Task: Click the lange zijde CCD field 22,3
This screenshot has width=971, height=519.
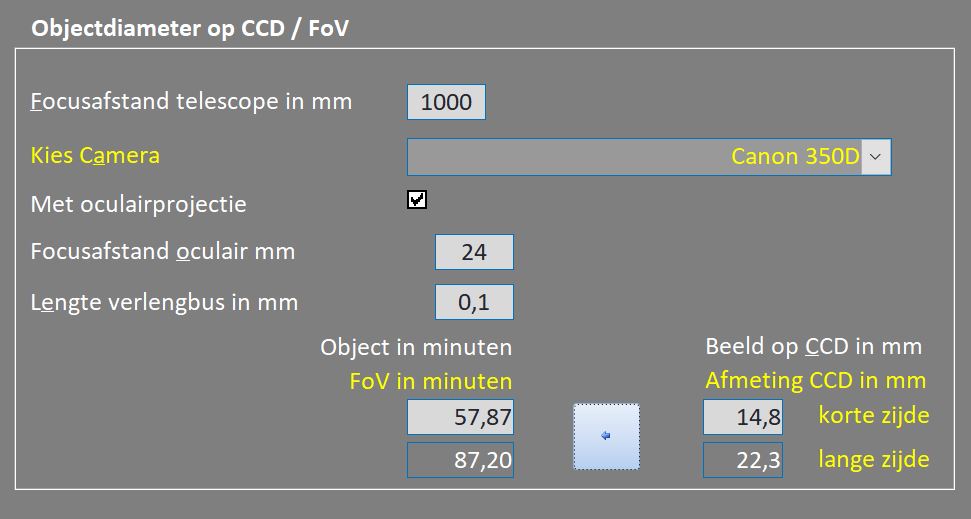Action: (743, 460)
